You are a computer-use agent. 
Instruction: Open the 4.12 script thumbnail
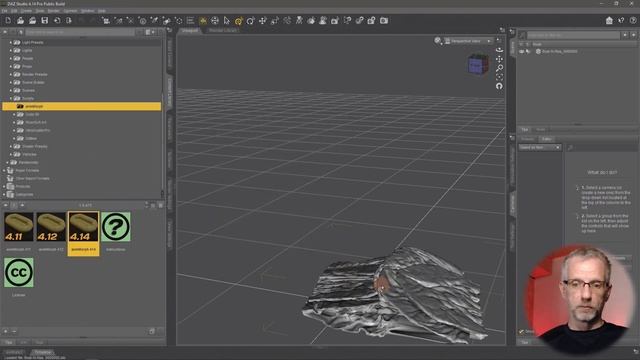[51, 227]
